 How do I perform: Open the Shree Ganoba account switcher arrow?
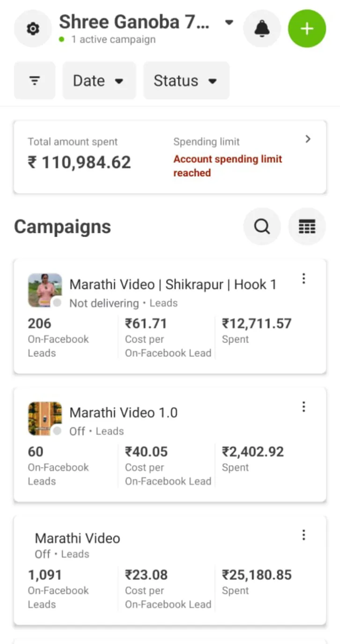coord(229,22)
